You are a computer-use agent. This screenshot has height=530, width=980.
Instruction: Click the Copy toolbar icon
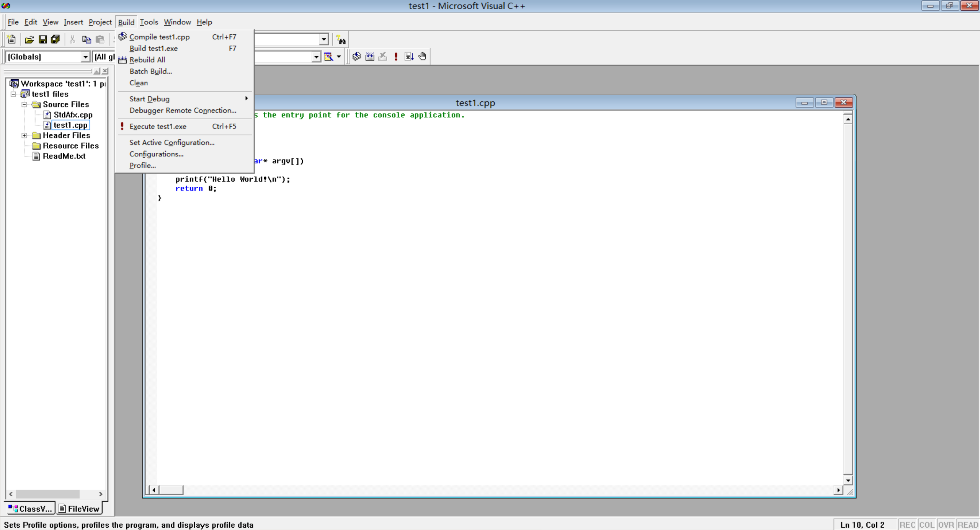87,39
